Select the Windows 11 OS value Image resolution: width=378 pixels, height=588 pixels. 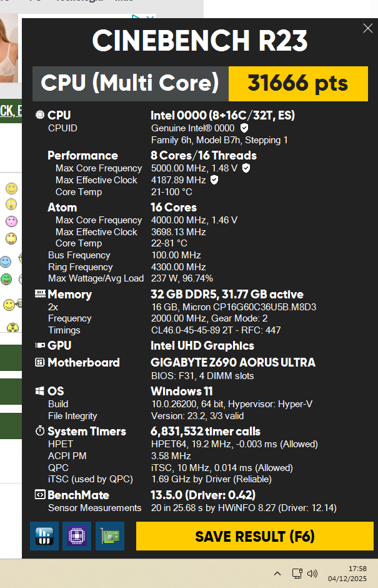(182, 392)
